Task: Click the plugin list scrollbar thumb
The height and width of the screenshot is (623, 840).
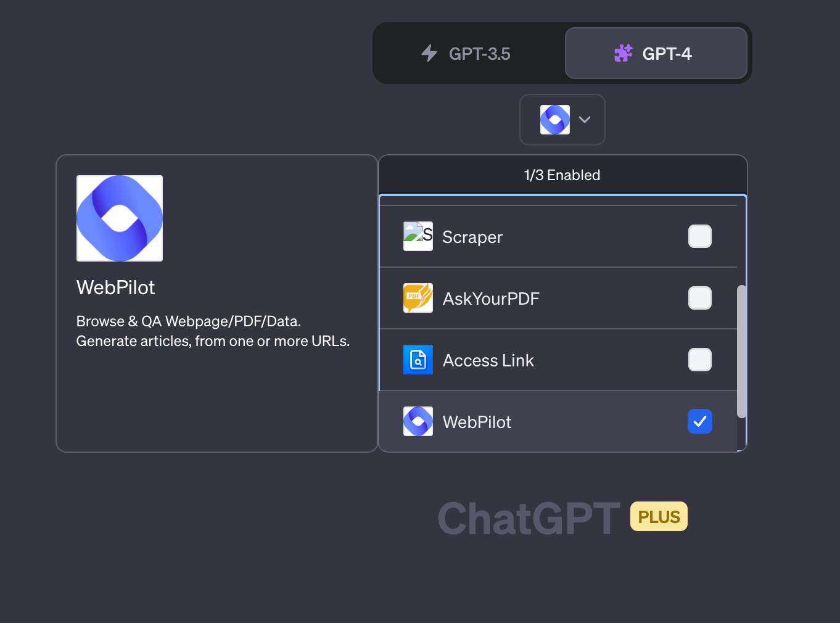Action: pos(741,349)
